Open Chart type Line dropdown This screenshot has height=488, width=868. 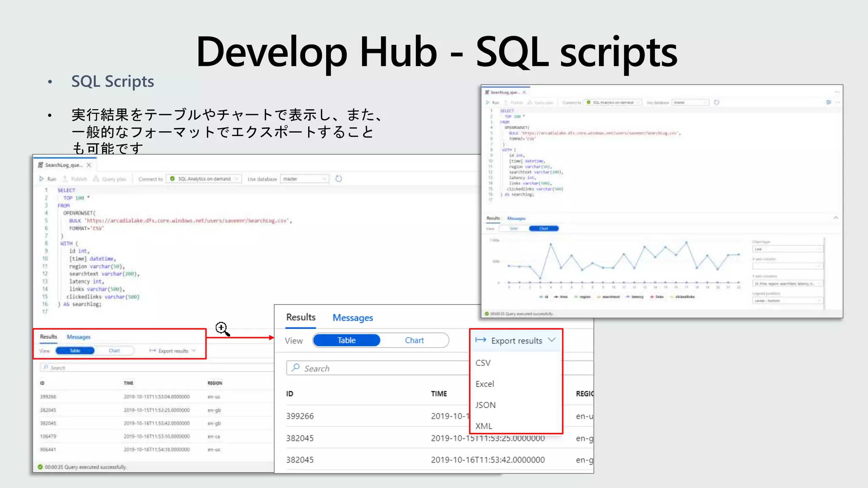pyautogui.click(x=787, y=249)
